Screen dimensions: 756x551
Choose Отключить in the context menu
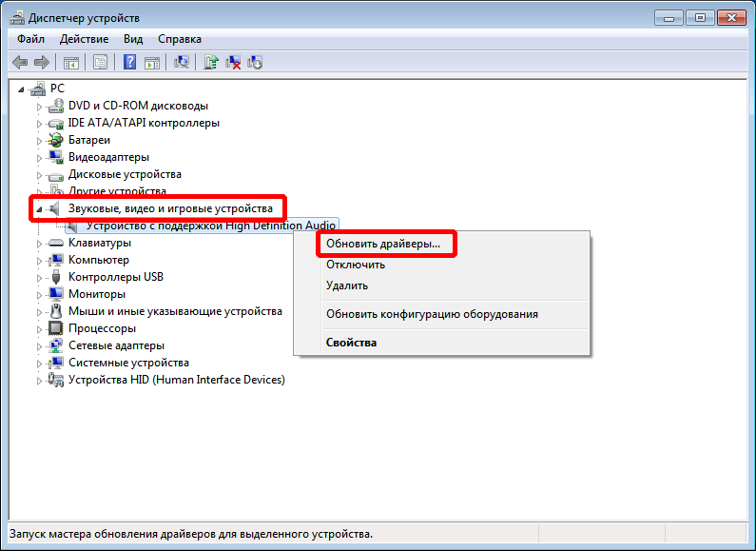click(x=356, y=265)
